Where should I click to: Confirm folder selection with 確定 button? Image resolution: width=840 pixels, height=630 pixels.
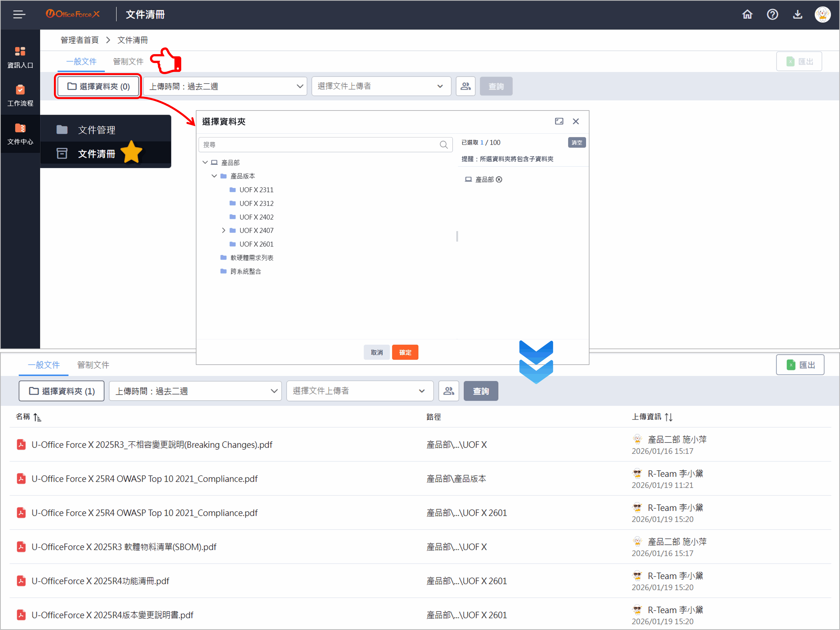(x=405, y=352)
